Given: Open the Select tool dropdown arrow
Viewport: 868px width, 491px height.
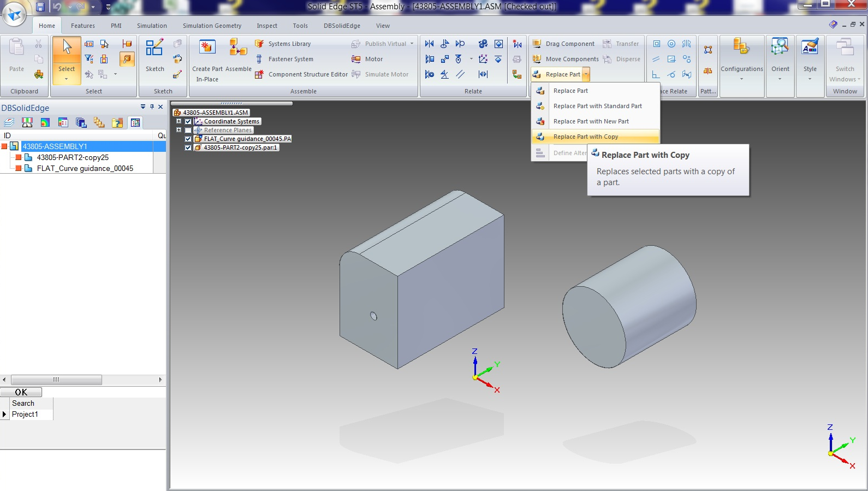Looking at the screenshot, I should click(x=67, y=79).
